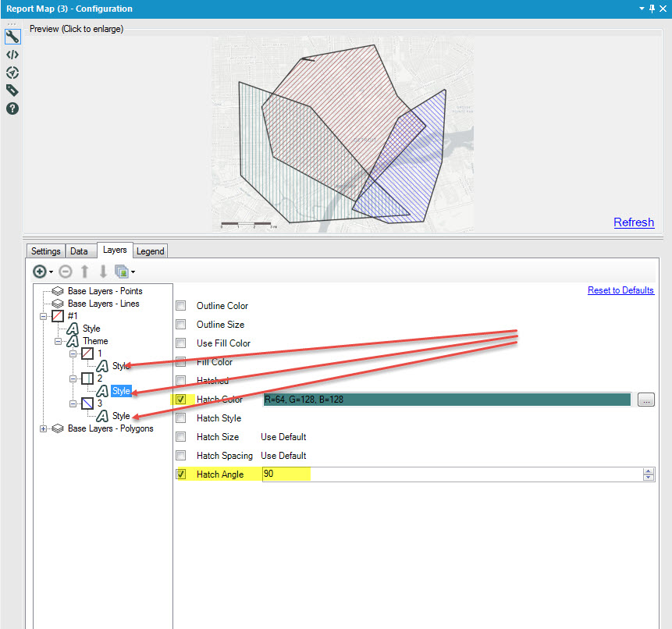Remove selected layer using minus toolbar icon
672x629 pixels.
(x=65, y=271)
